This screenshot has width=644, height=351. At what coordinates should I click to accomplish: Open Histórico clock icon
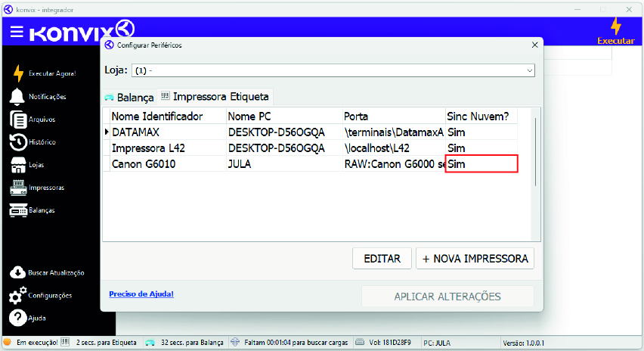coord(17,142)
